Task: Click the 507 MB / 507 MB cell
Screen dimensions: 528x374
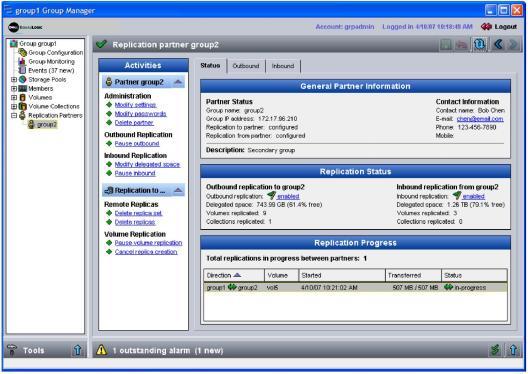Action: [x=415, y=287]
